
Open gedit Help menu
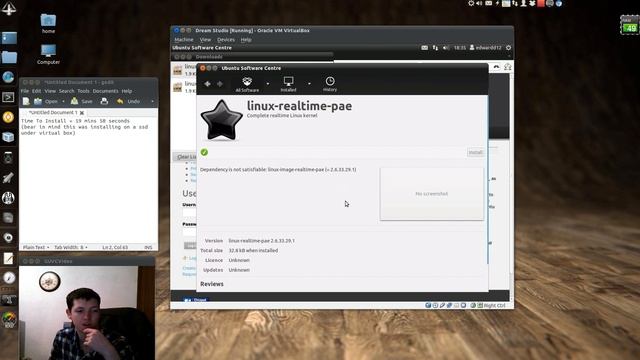point(127,91)
